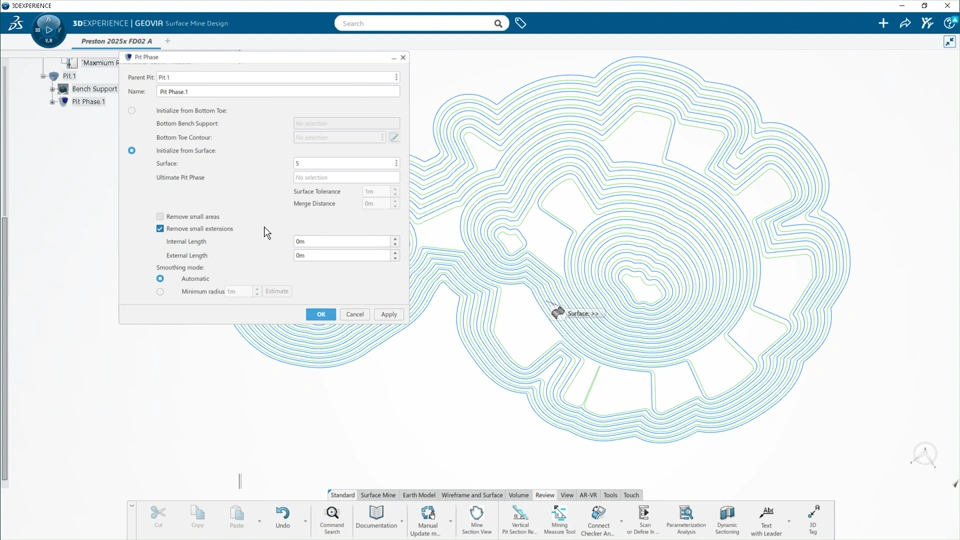Click Apply in Pit Phase dialog
The image size is (960, 540).
[x=389, y=314]
